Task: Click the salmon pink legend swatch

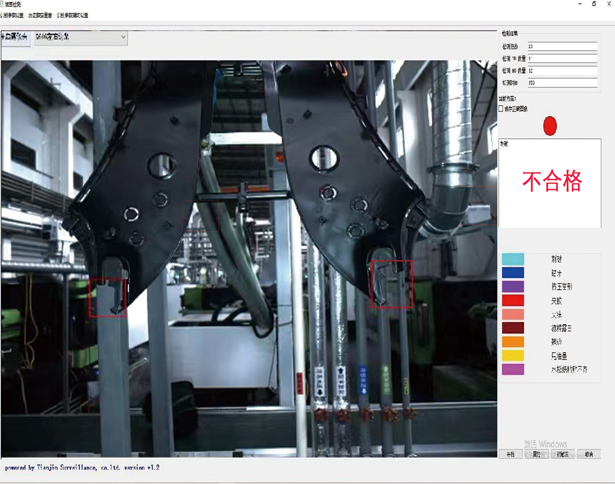Action: (512, 314)
